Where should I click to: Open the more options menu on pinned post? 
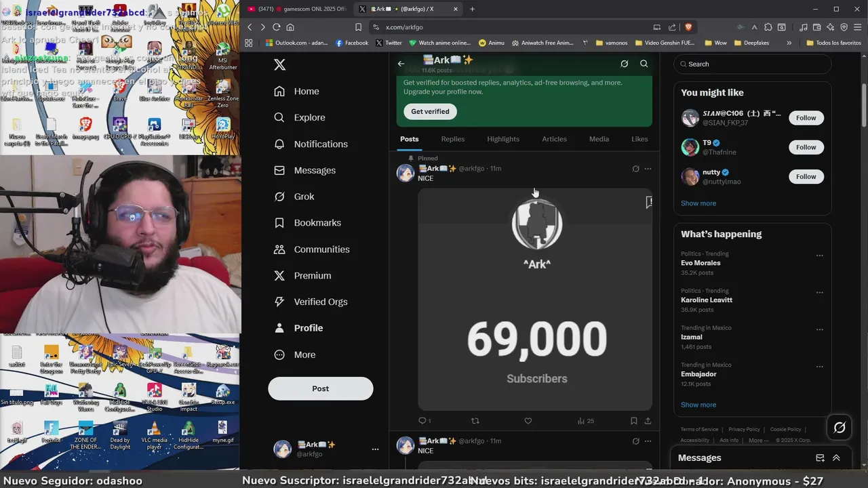click(x=648, y=169)
